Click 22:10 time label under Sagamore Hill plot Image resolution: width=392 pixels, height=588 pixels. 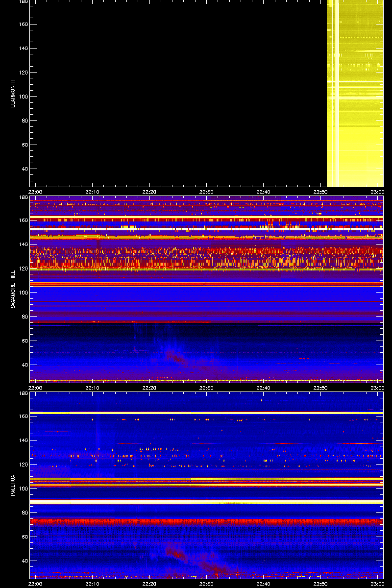(93, 388)
